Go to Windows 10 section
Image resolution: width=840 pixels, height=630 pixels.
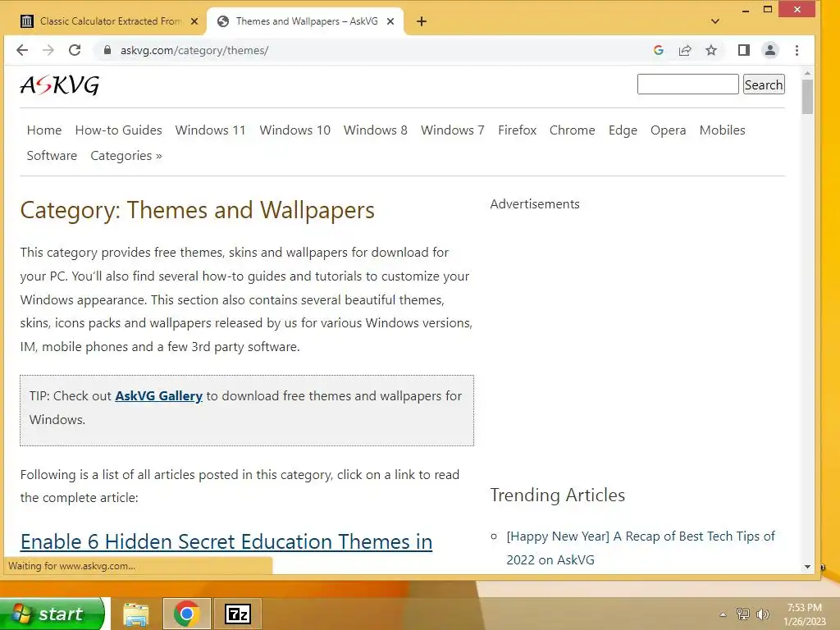(295, 130)
